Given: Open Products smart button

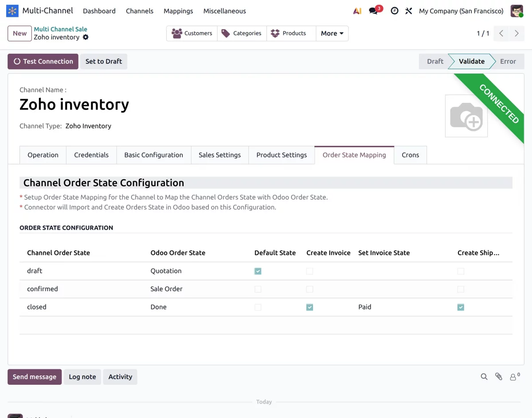Looking at the screenshot, I should [x=291, y=33].
